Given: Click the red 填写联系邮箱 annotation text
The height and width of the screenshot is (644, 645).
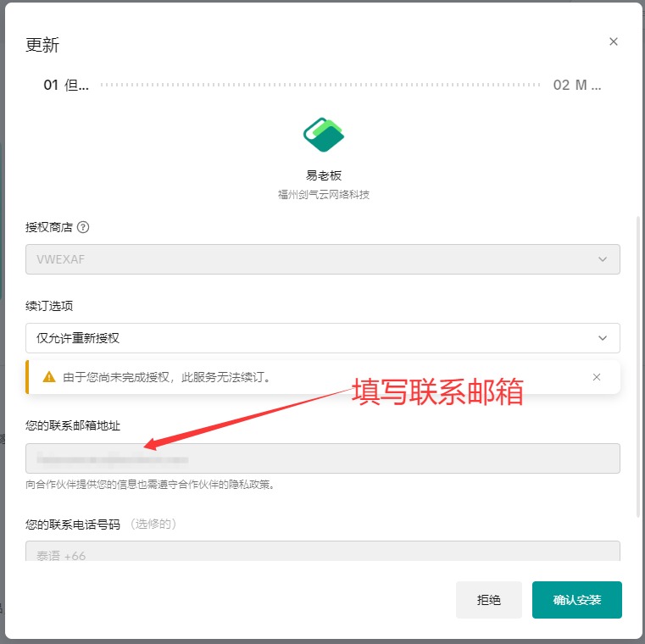Looking at the screenshot, I should click(x=437, y=391).
